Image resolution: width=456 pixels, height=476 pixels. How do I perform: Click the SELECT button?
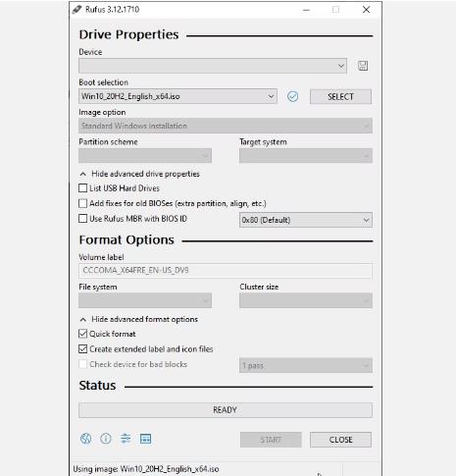click(x=340, y=96)
